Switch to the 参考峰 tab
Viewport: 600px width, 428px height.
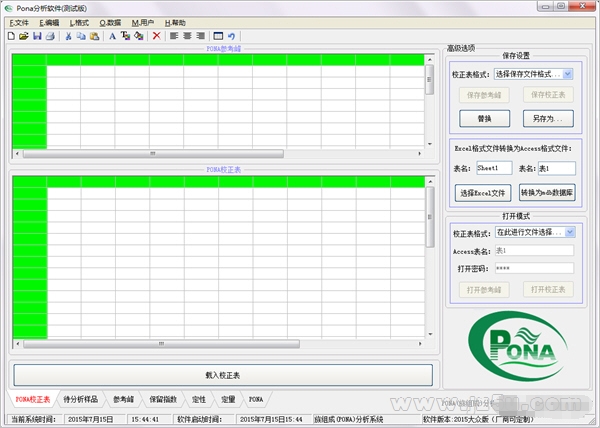(123, 400)
